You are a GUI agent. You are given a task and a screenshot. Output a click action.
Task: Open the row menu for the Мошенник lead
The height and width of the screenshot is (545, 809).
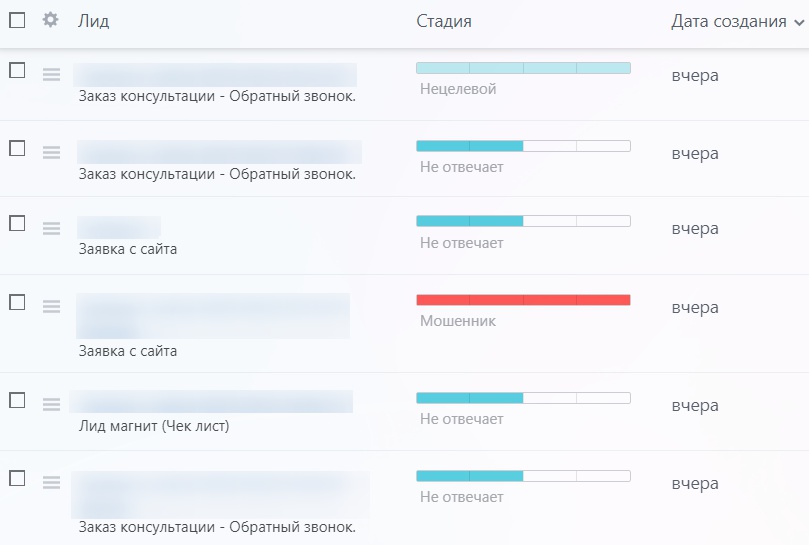pos(52,306)
